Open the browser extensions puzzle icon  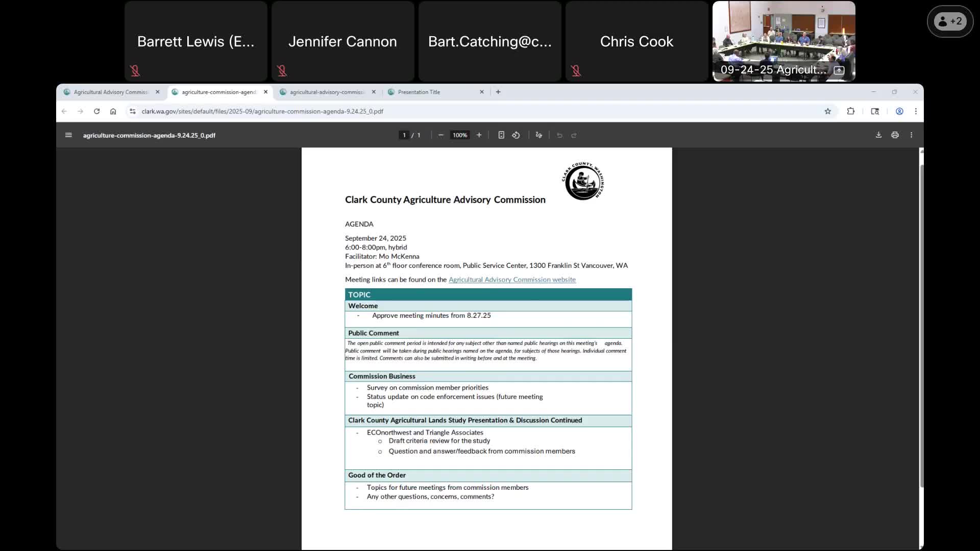(x=850, y=111)
